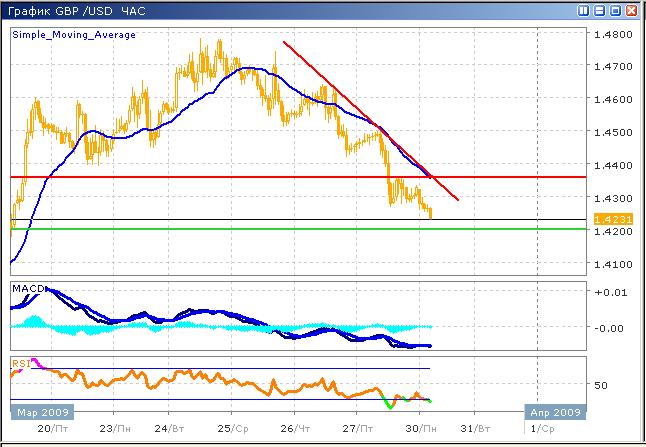Click the 1.4800 price axis label
This screenshot has width=646, height=447.
[610, 34]
